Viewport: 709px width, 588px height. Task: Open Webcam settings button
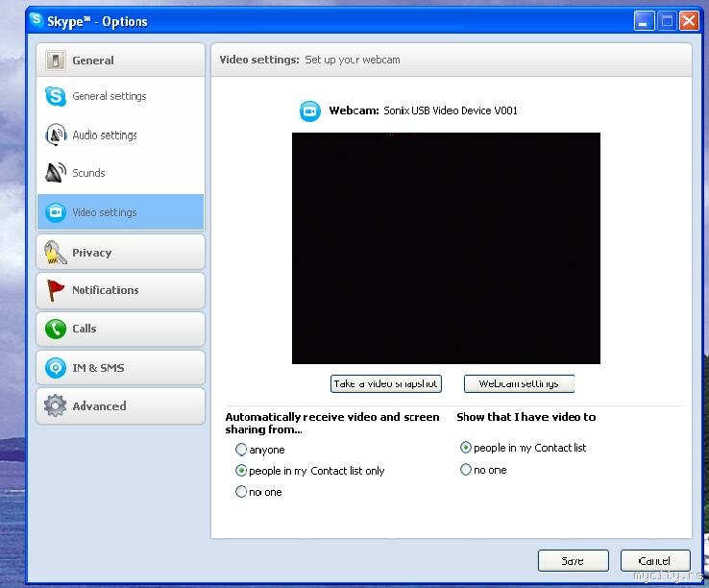pos(519,383)
